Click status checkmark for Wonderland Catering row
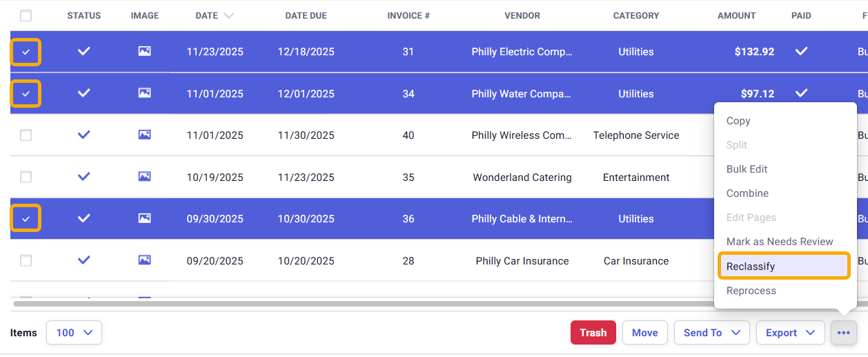Viewport: 868px width, 357px height. [83, 177]
